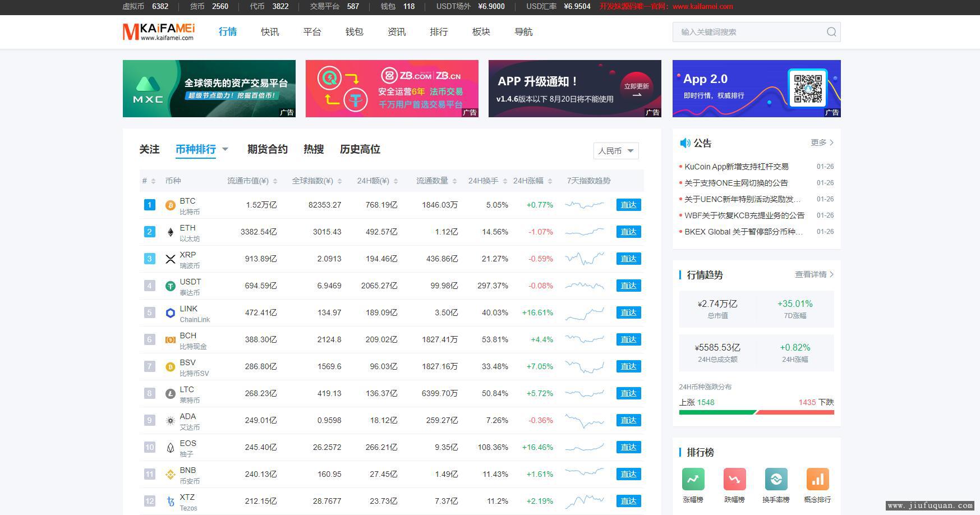Open the 板块 nav menu

[x=481, y=32]
